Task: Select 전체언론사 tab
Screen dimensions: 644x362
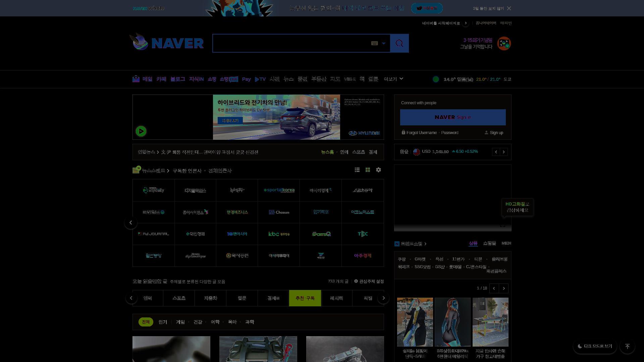Action: click(220, 171)
